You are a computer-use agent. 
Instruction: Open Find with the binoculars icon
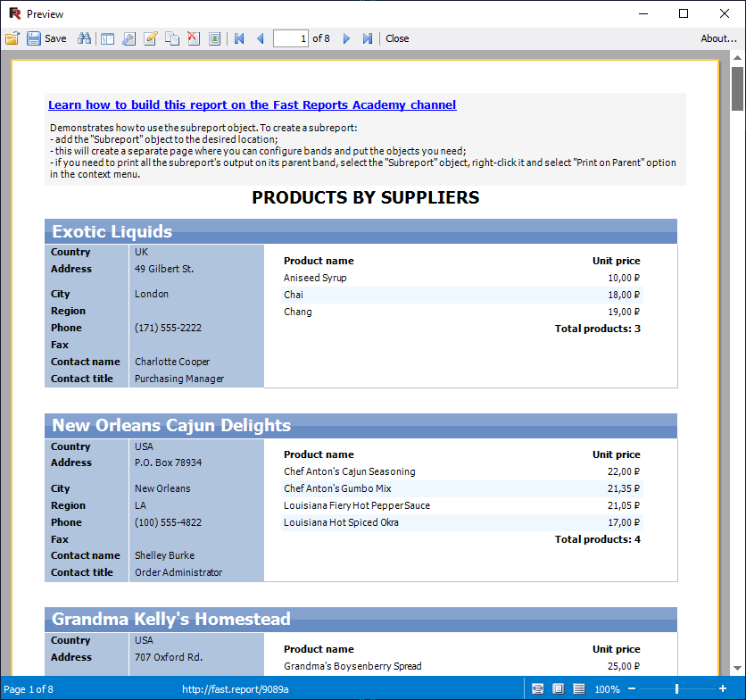coord(84,38)
